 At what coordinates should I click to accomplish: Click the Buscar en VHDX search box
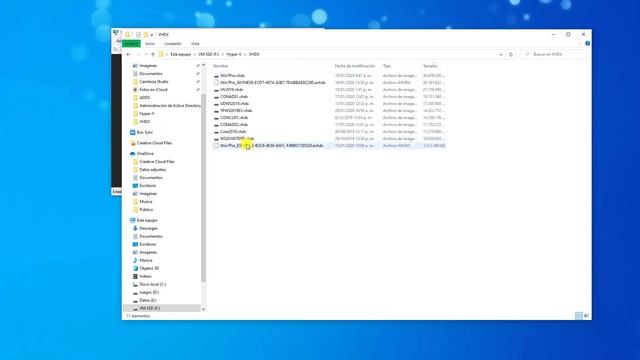[x=554, y=54]
